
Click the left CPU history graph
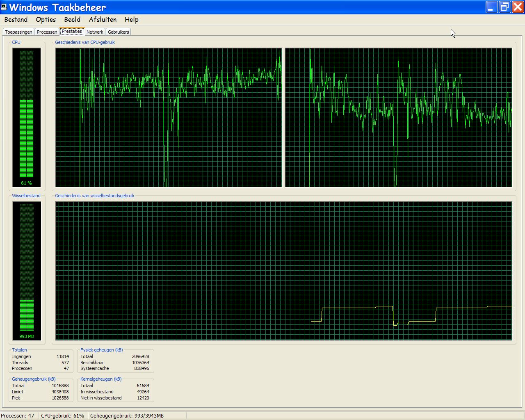169,118
